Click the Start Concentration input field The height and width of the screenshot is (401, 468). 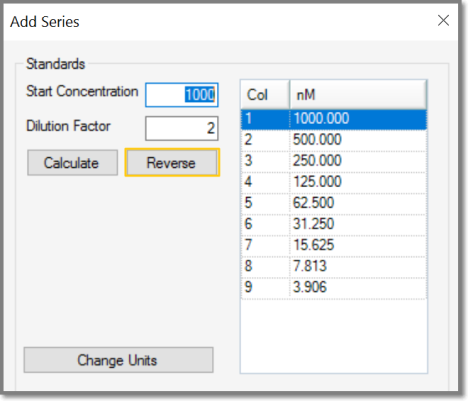point(182,95)
